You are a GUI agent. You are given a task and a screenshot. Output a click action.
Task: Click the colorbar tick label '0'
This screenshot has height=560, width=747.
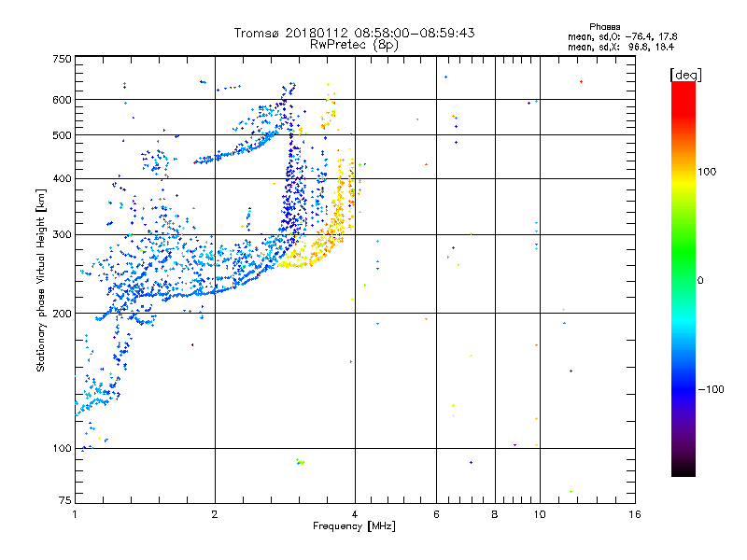click(x=700, y=281)
